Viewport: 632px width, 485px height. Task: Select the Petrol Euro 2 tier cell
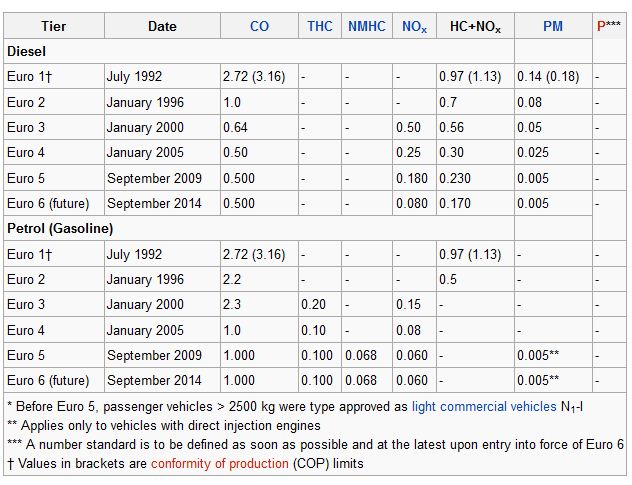coord(27,280)
